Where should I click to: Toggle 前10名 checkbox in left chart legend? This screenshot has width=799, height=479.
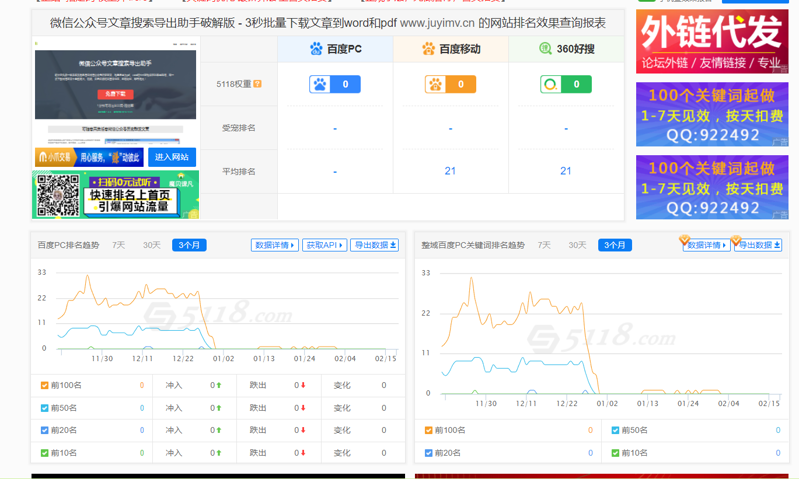44,453
